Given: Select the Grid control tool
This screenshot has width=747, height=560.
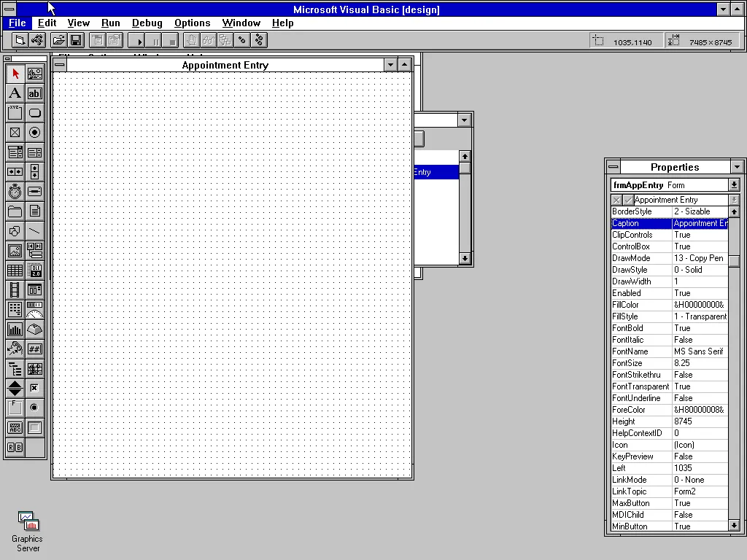Looking at the screenshot, I should pos(15,270).
